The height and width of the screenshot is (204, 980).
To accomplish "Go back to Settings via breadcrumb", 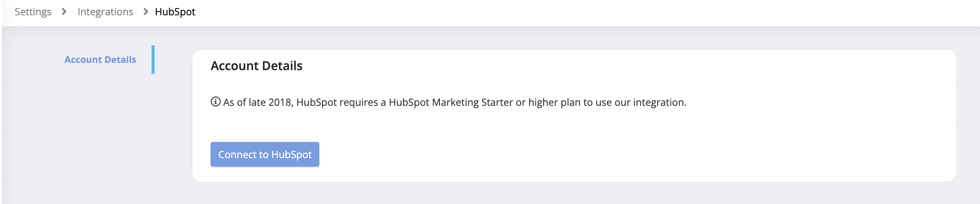I will coord(33,12).
